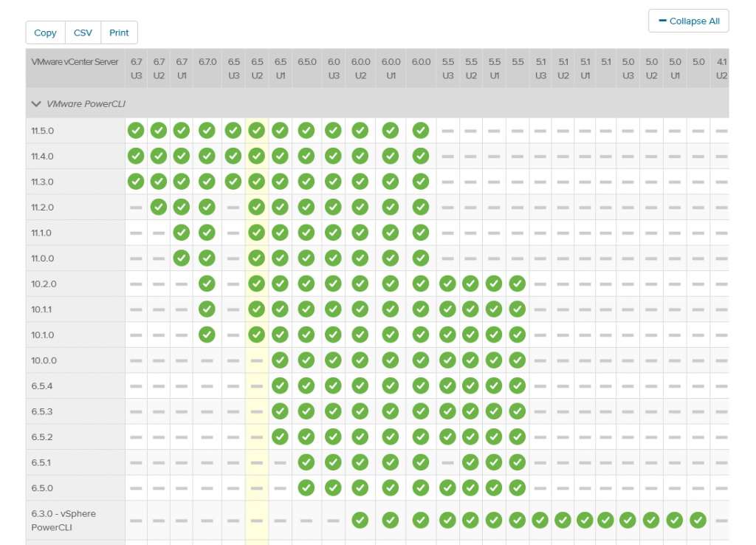The height and width of the screenshot is (545, 756).
Task: Click the 10.0.0 row label
Action: tap(44, 361)
